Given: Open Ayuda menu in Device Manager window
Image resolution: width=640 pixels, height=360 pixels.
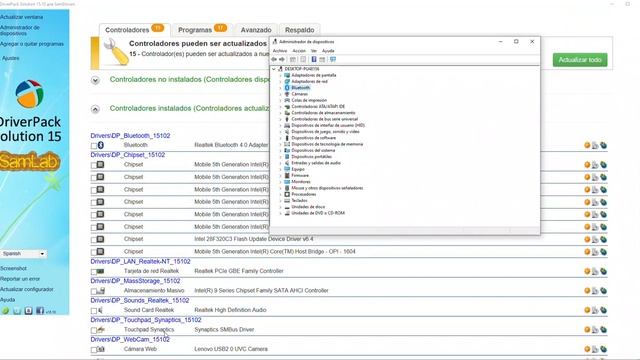Looking at the screenshot, I should tap(328, 51).
